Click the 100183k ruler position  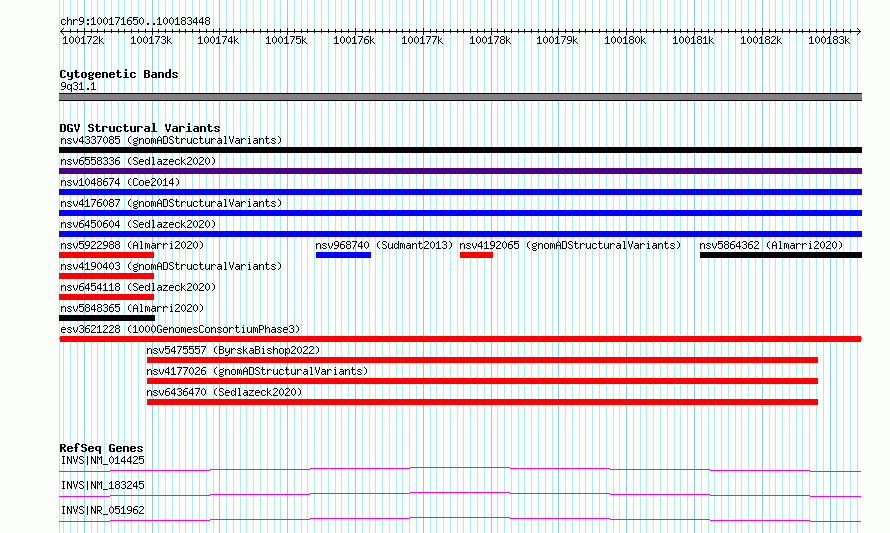pyautogui.click(x=829, y=40)
